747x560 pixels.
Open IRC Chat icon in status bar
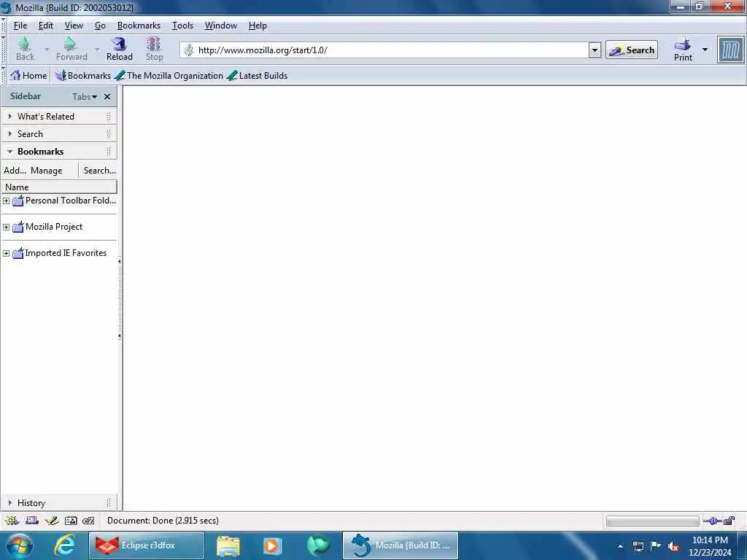point(88,521)
